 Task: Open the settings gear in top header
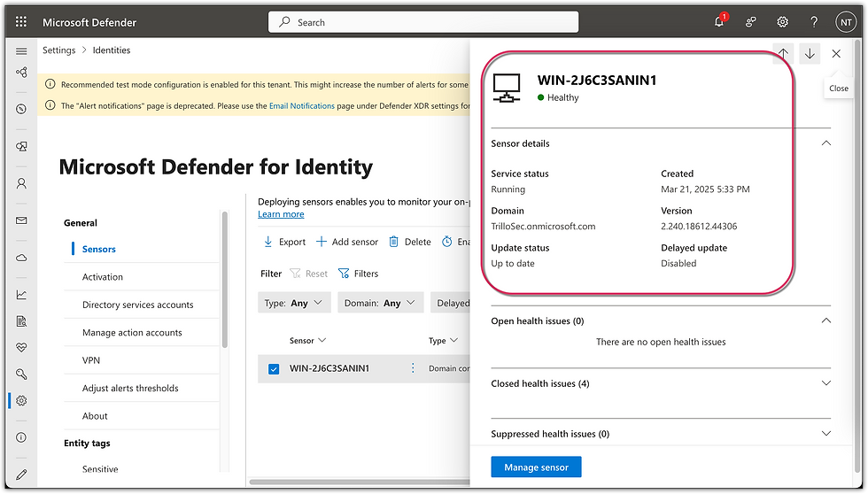coord(782,22)
